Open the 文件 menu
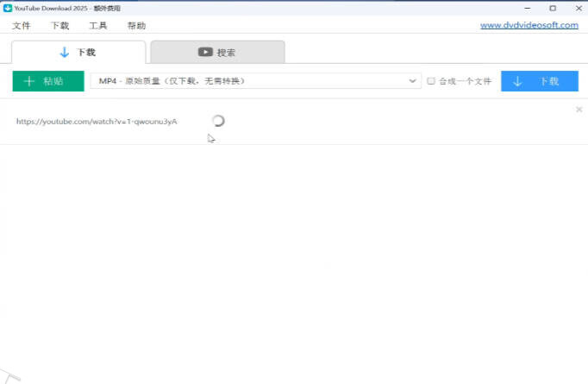 [x=22, y=26]
